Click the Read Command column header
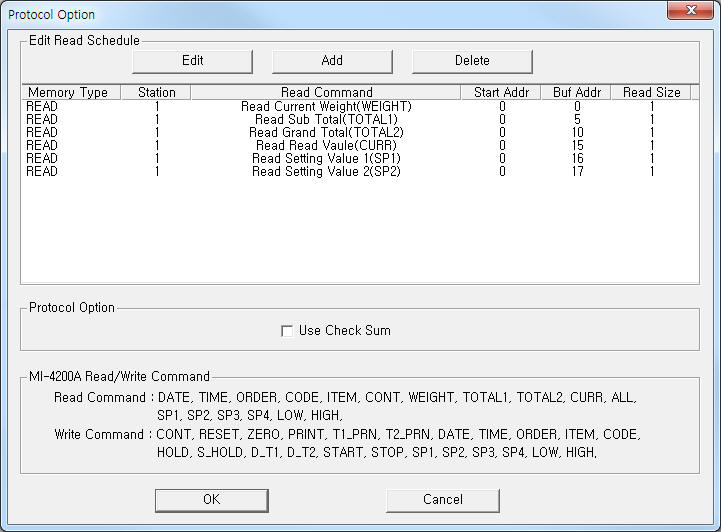Screen dimensions: 721x532 [326, 92]
